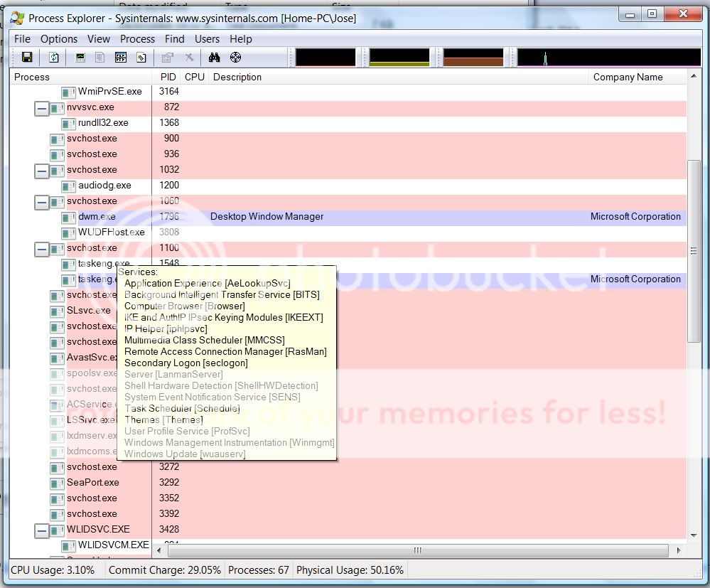Click the icon next to WLIDSVCM.EXE

click(68, 546)
